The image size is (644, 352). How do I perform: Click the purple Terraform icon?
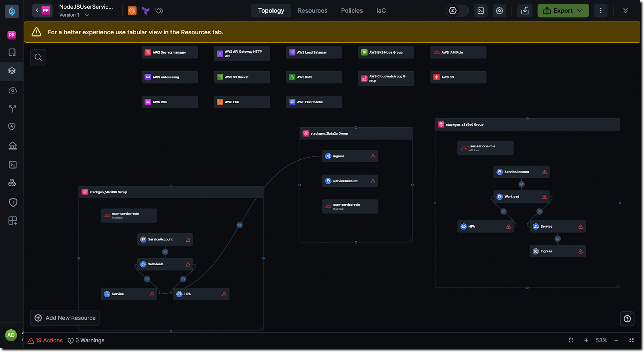pyautogui.click(x=146, y=11)
